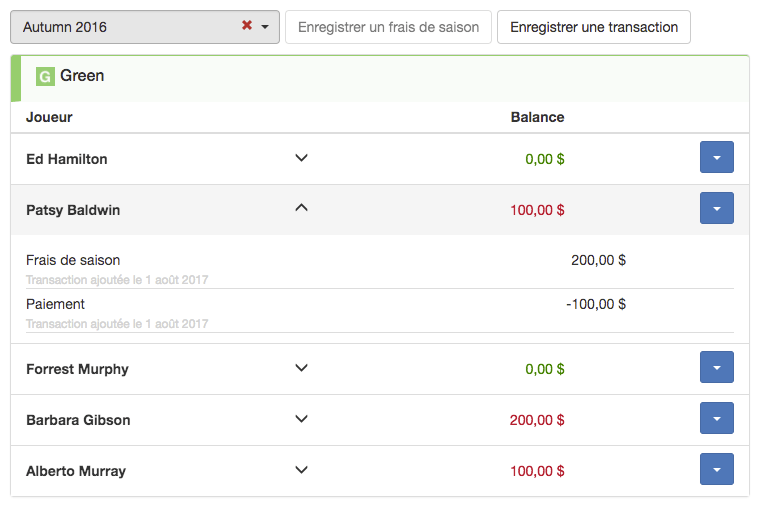Viewport: 761px width, 505px height.
Task: Select the Frais de saison transaction row
Action: point(380,267)
